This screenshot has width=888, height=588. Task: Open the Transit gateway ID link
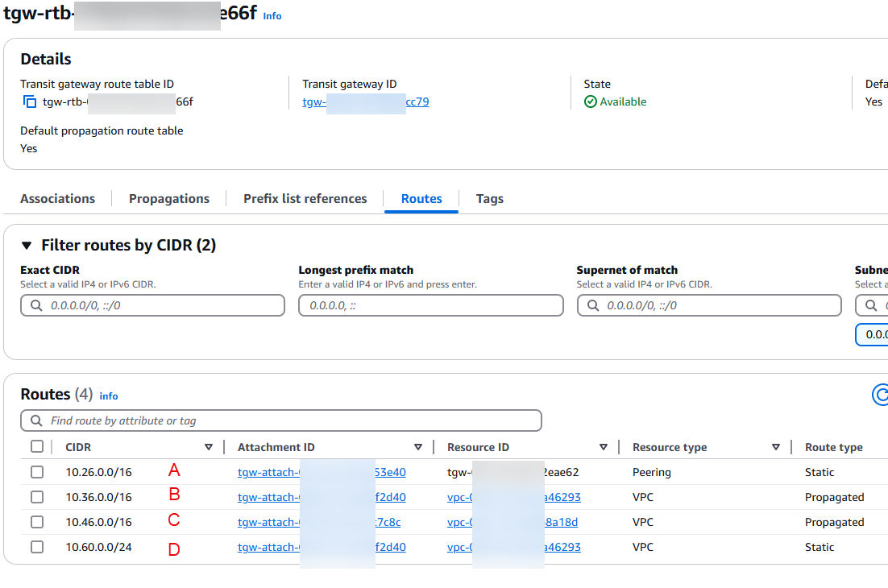[x=367, y=101]
